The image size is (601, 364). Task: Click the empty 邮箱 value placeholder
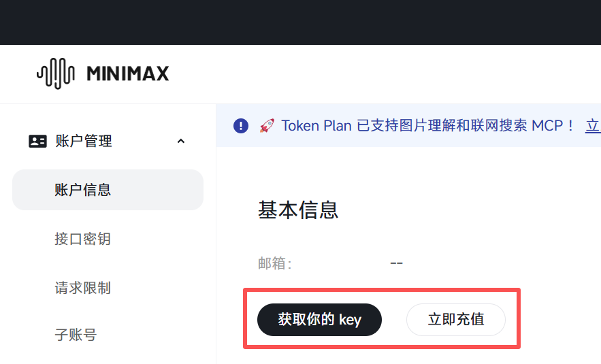(396, 263)
